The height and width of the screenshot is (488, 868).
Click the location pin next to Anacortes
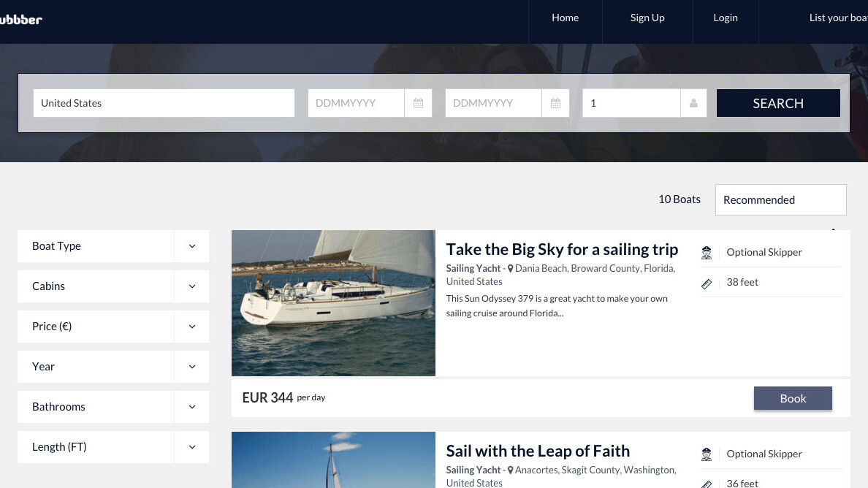(511, 470)
